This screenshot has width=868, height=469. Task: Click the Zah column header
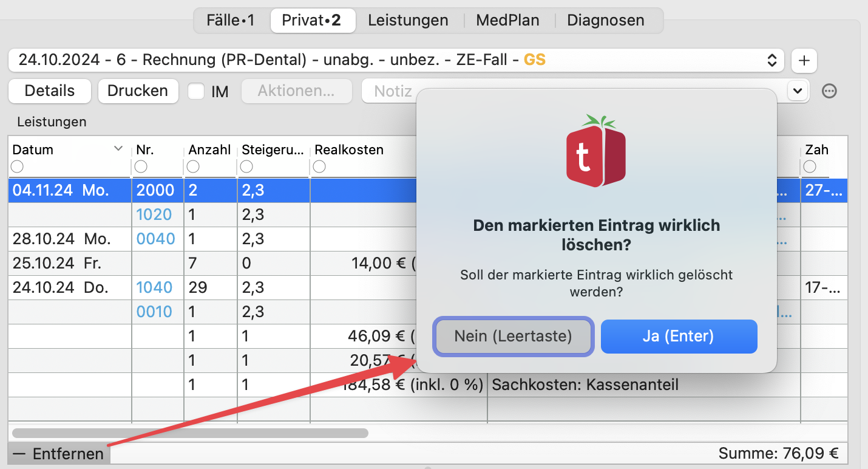pyautogui.click(x=817, y=149)
